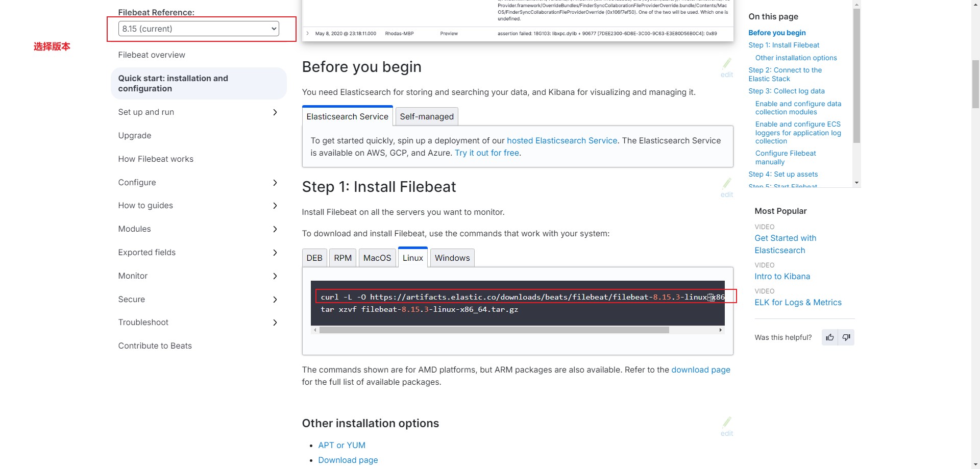Image resolution: width=980 pixels, height=469 pixels.
Task: Expand the Configure chevron in sidebar
Action: click(275, 183)
